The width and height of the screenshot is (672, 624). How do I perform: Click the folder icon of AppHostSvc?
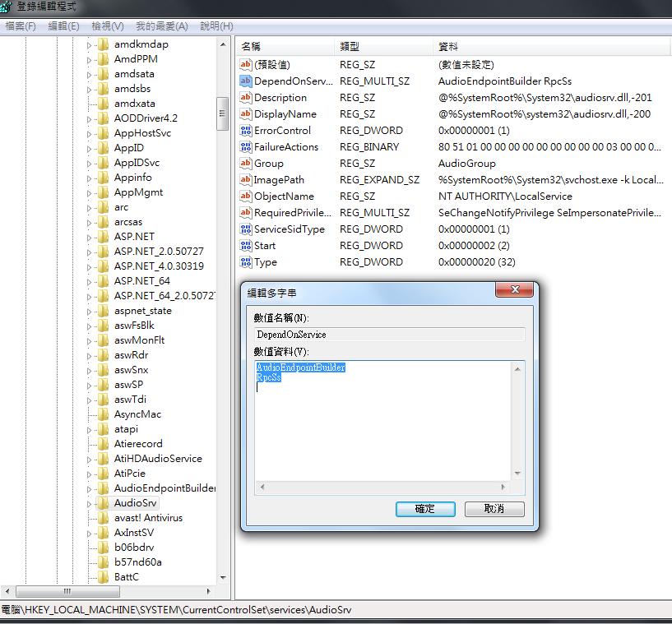[103, 133]
